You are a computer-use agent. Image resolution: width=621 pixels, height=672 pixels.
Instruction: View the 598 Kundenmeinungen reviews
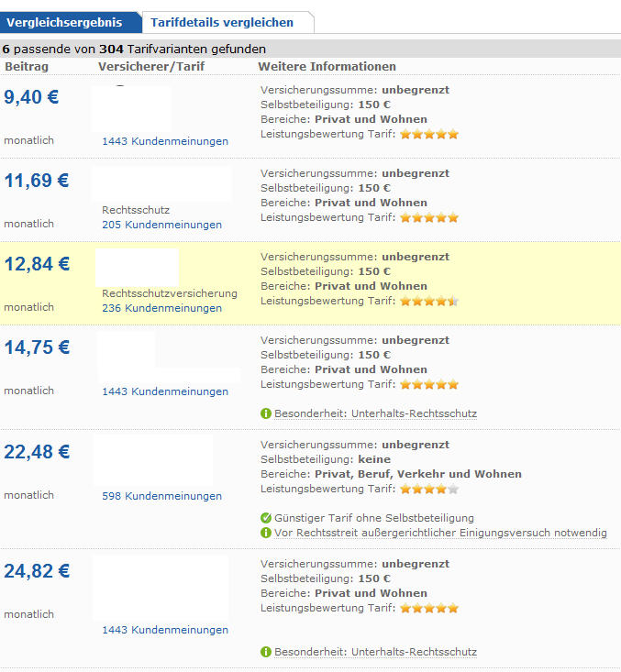pyautogui.click(x=161, y=496)
